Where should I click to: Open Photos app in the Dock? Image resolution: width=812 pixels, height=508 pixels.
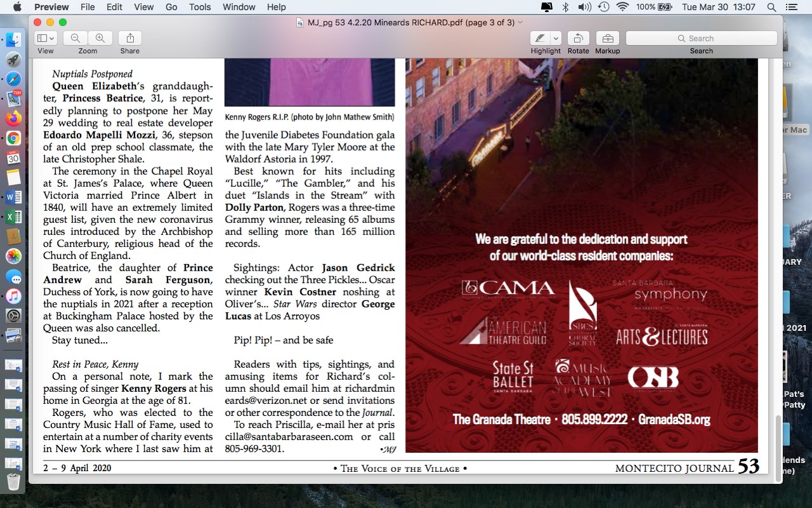pos(13,256)
